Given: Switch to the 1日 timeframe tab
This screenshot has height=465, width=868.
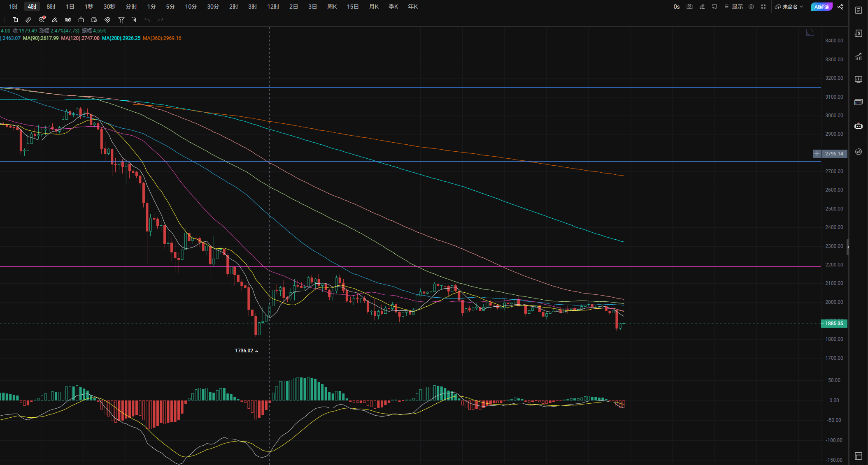Looking at the screenshot, I should pyautogui.click(x=70, y=7).
